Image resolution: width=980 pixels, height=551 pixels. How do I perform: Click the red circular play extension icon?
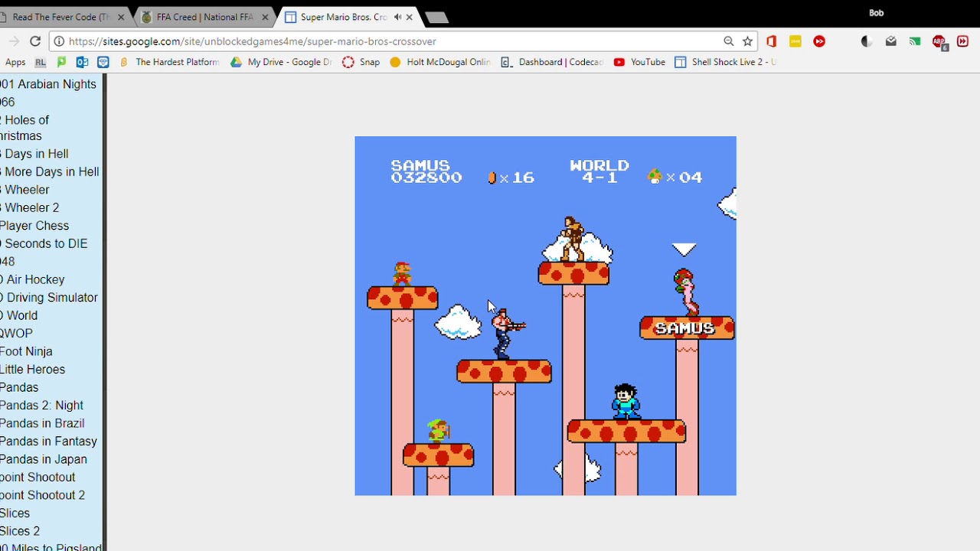pyautogui.click(x=819, y=41)
